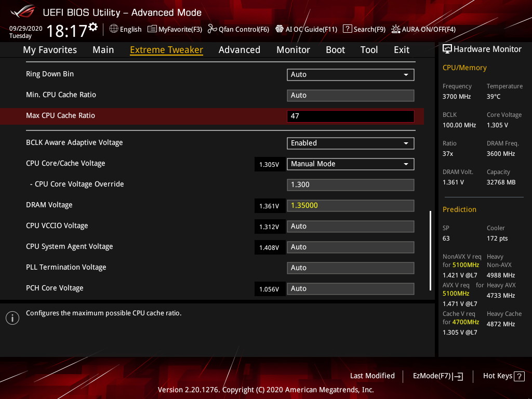Expand the BCLK Aware Adaptive Voltage dropdown

(351, 143)
